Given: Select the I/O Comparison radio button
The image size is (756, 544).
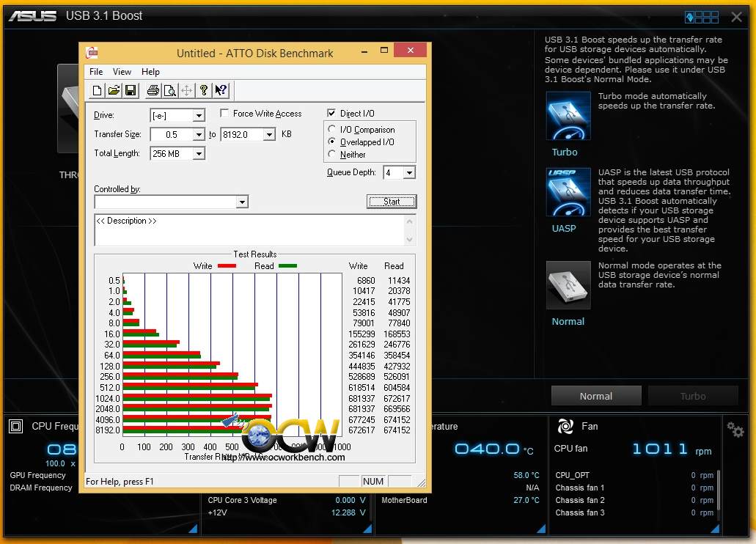Looking at the screenshot, I should 331,129.
